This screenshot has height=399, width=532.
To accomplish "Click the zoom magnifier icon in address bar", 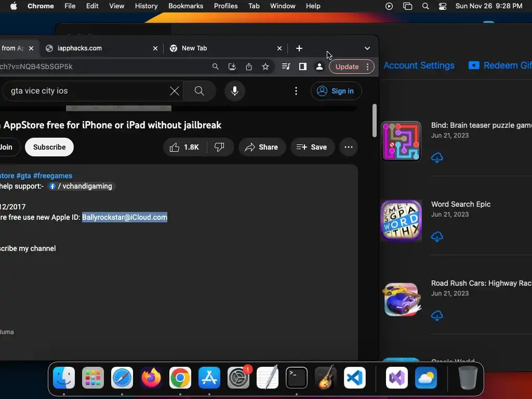I will [216, 66].
